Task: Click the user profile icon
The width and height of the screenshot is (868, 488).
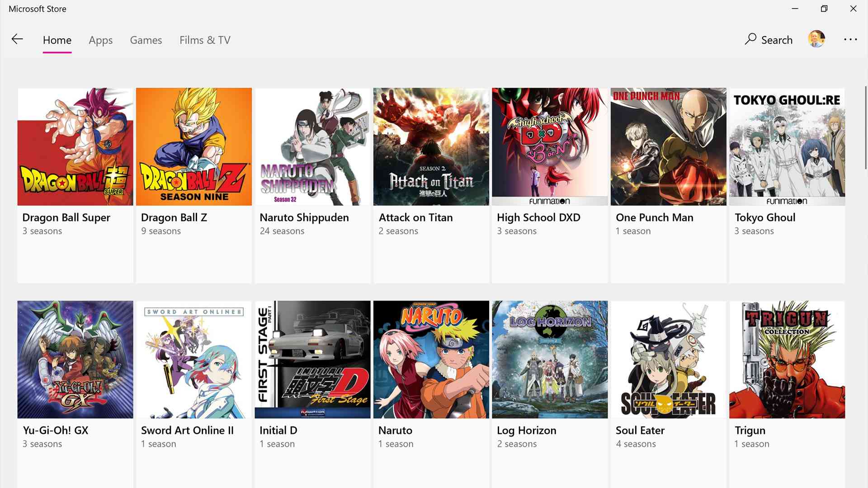Action: coord(817,39)
